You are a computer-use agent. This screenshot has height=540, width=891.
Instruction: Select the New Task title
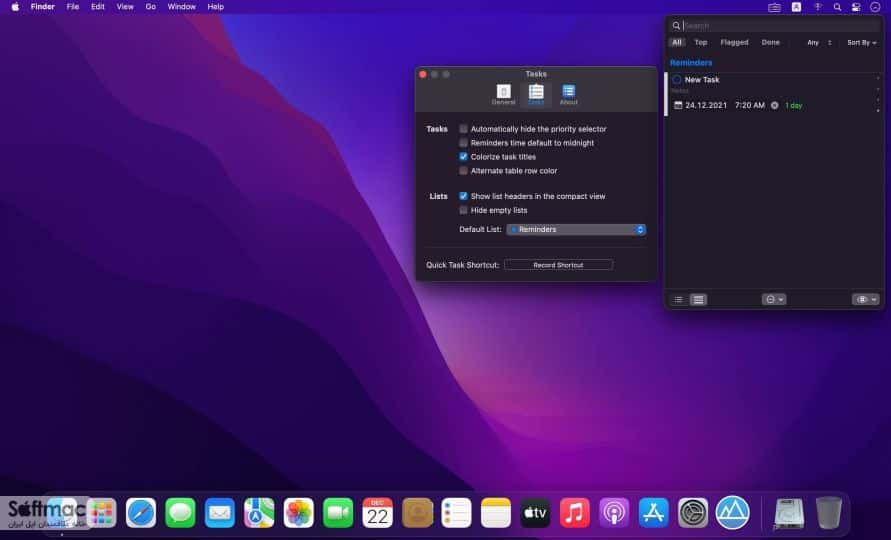(x=702, y=80)
